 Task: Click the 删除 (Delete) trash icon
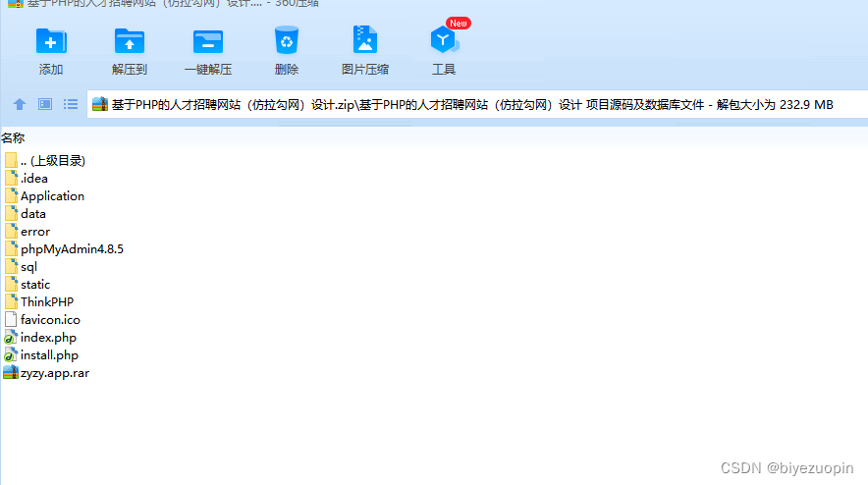click(286, 40)
